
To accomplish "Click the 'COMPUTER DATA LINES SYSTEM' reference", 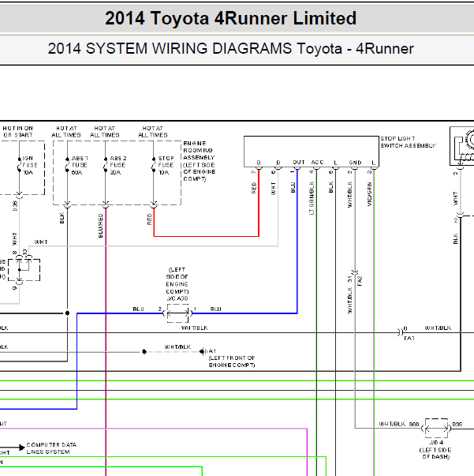I will pyautogui.click(x=51, y=448).
